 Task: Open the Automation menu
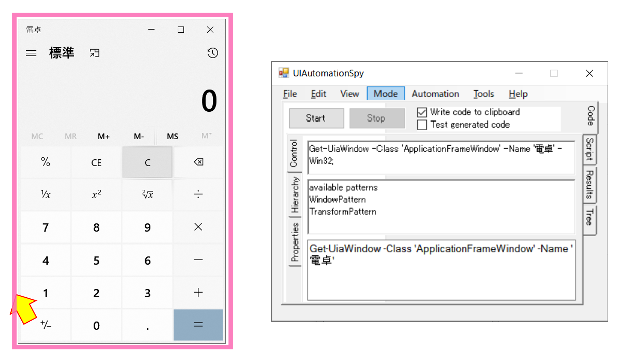435,94
